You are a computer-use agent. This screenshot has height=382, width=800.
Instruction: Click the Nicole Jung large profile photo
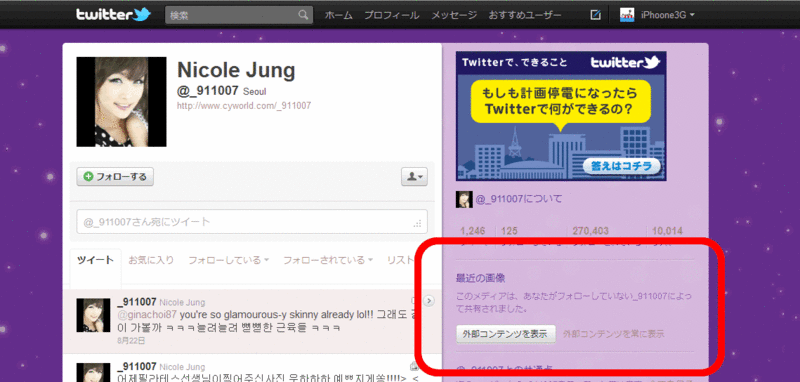click(121, 101)
